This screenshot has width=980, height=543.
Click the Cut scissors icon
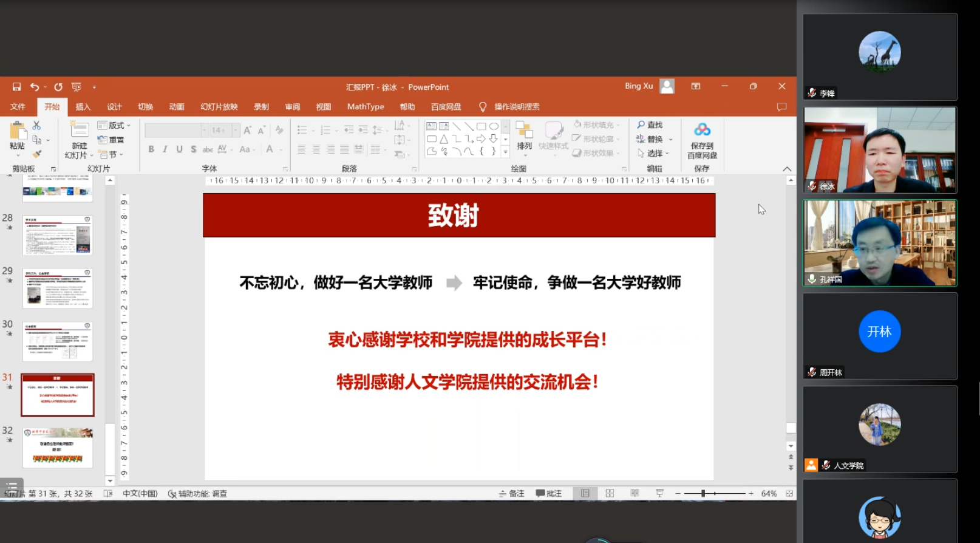tap(36, 125)
